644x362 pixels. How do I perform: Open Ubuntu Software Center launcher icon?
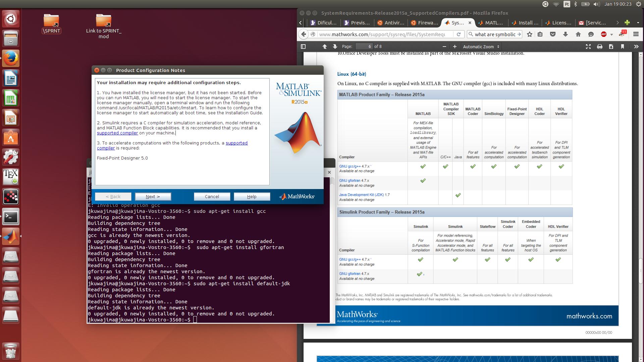[x=11, y=138]
